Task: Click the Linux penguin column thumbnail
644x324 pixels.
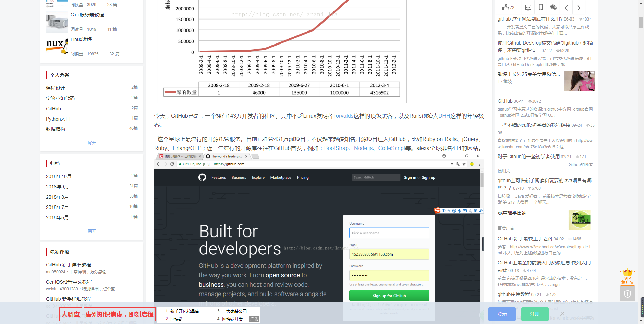Action: click(57, 47)
